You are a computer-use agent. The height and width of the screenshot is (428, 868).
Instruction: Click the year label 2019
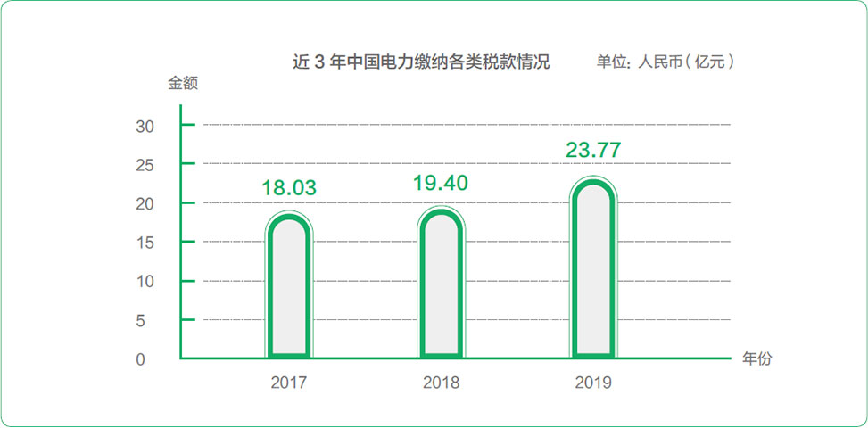point(593,383)
